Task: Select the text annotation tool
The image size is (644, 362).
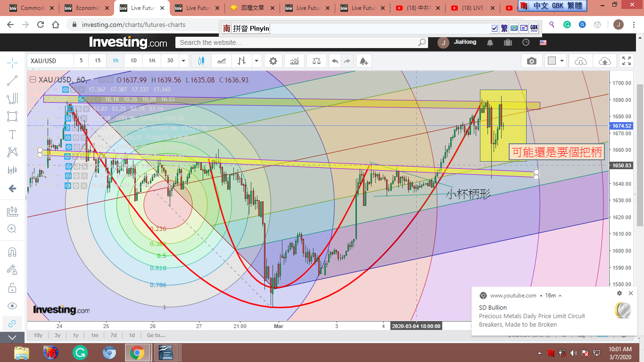Action: (x=12, y=134)
